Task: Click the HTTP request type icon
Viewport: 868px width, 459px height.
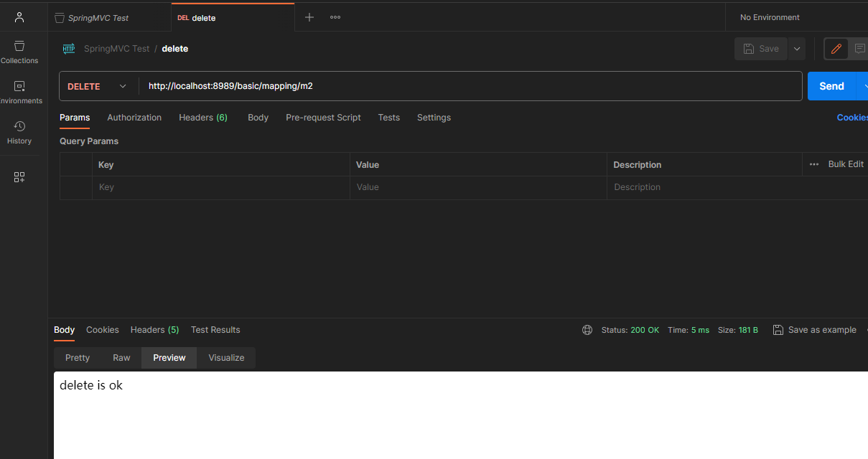Action: [69, 49]
